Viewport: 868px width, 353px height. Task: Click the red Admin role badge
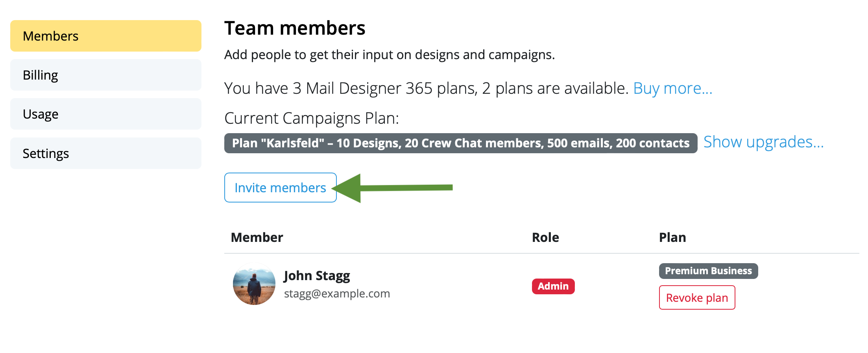553,286
